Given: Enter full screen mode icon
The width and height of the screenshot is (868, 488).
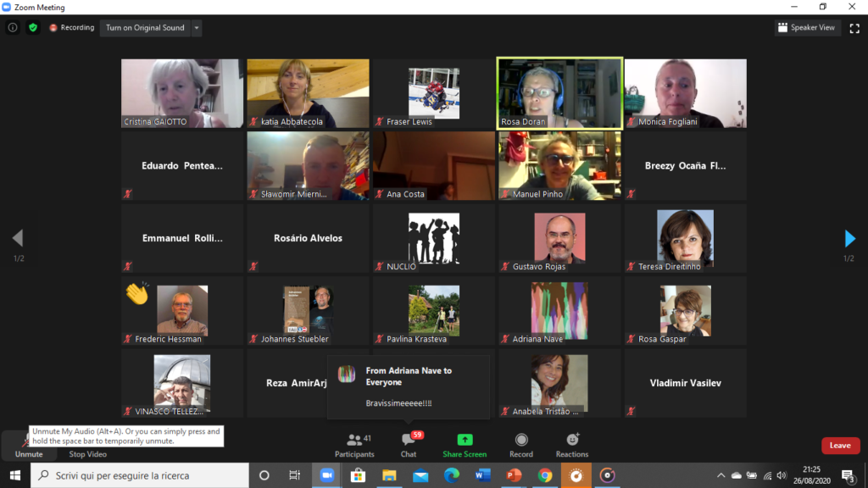Looking at the screenshot, I should pyautogui.click(x=854, y=28).
